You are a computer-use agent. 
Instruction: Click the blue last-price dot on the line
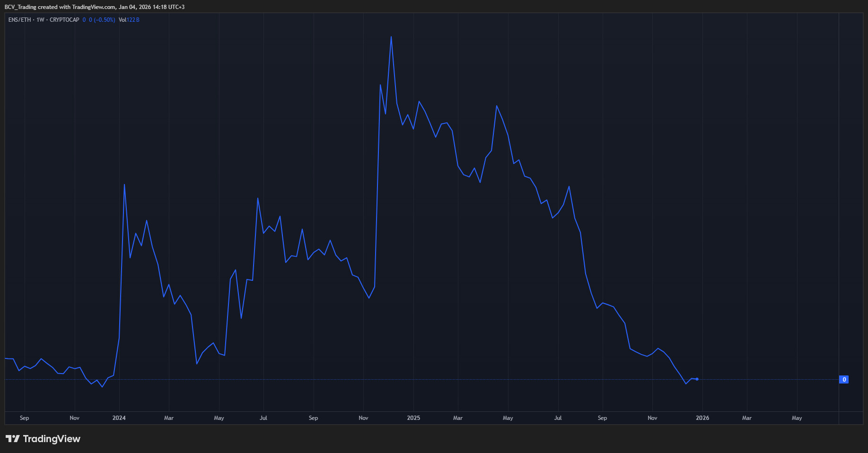pos(697,379)
